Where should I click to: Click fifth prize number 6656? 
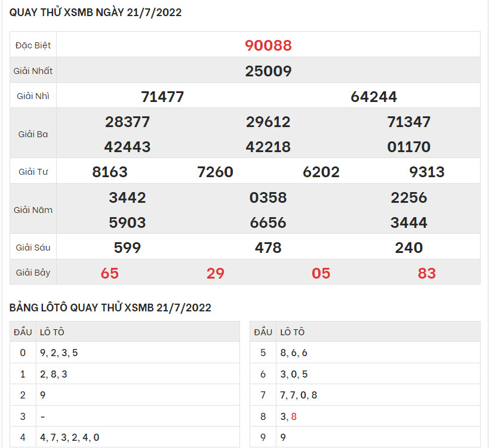coord(268,223)
